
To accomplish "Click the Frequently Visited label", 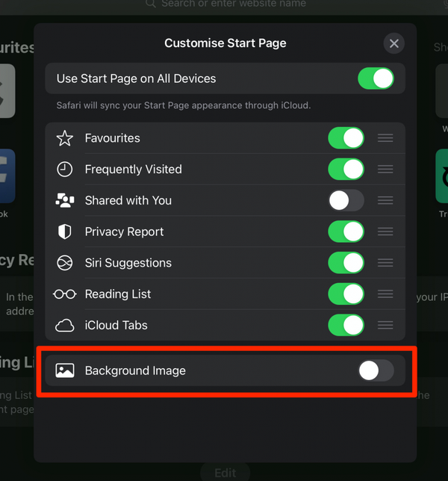I will 134,170.
